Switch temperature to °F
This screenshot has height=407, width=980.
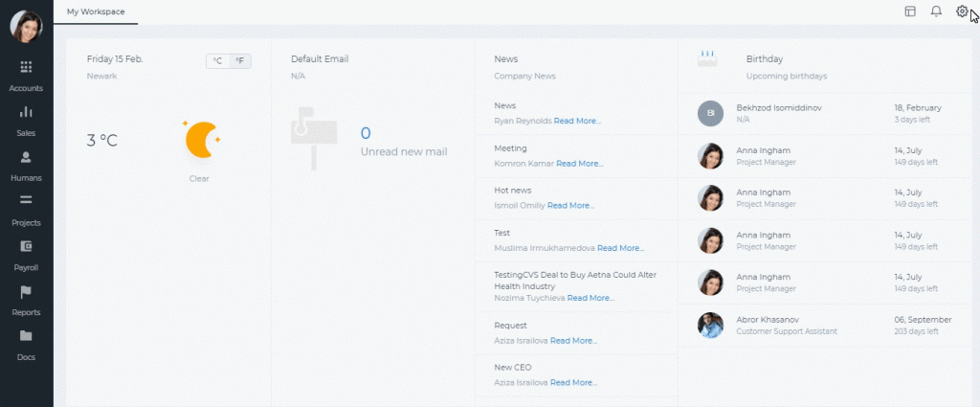(x=240, y=60)
